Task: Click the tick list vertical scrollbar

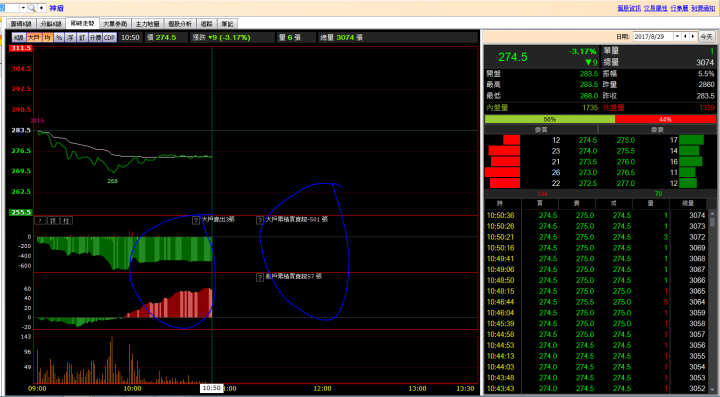Action: pos(712,301)
